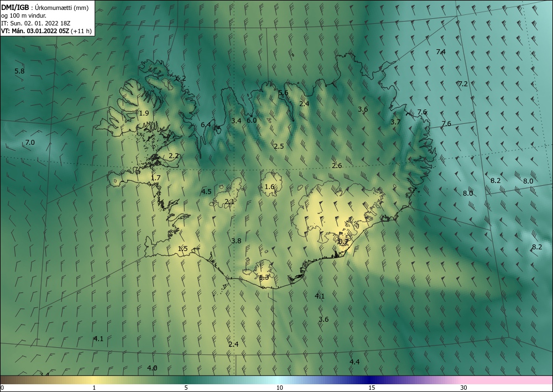Click the 5.8 precipitable water value
This screenshot has height=392, width=553.
point(19,71)
